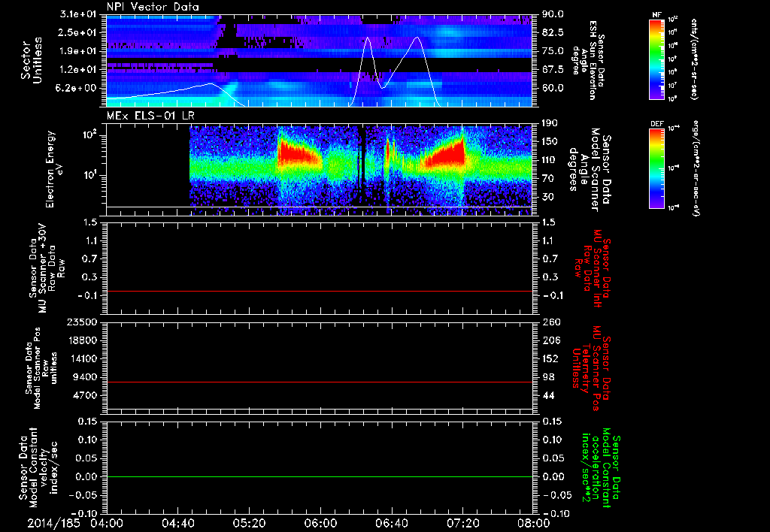This screenshot has width=770, height=532.
Task: Click the 05:20 time axis label
Action: coord(249,523)
